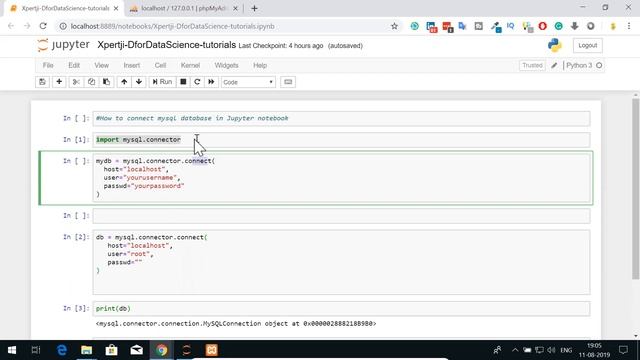Click the Chrome icon on the taskbar
This screenshot has height=360, width=640.
coord(162,350)
